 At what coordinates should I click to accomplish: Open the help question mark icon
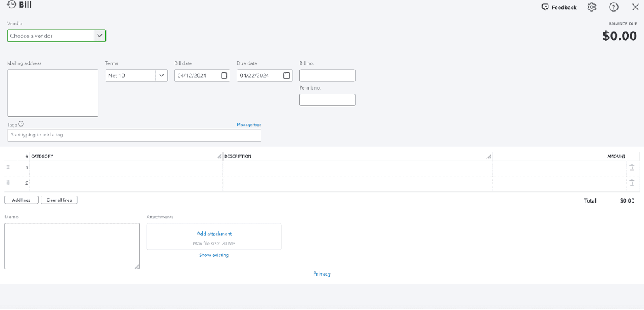(614, 7)
